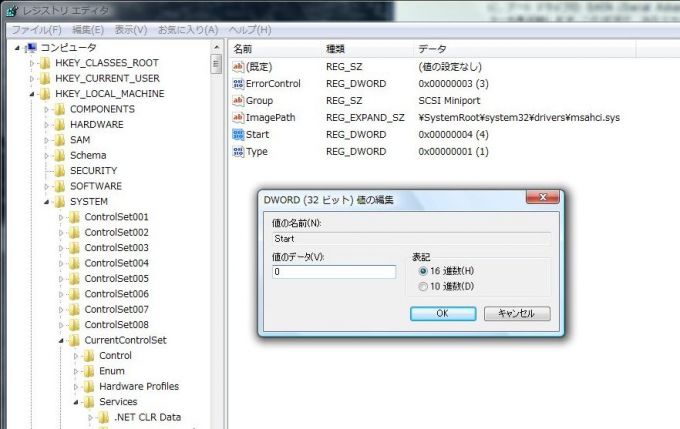
Task: Click the ImagePath string value icon
Action: coord(238,118)
